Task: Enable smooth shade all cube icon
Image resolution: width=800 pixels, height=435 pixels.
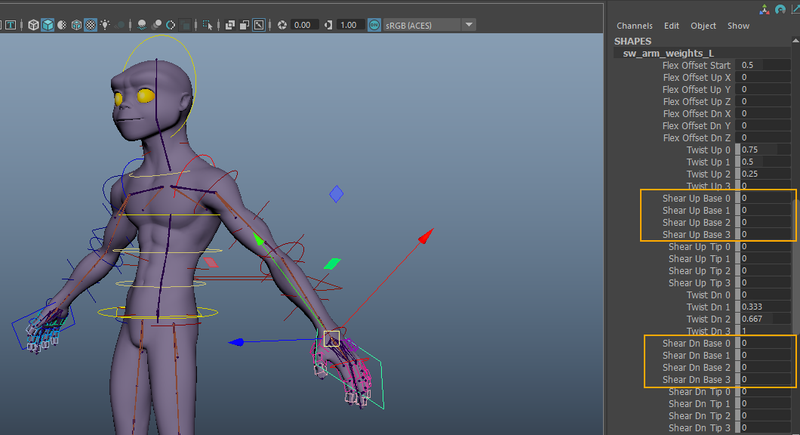Action: click(48, 24)
